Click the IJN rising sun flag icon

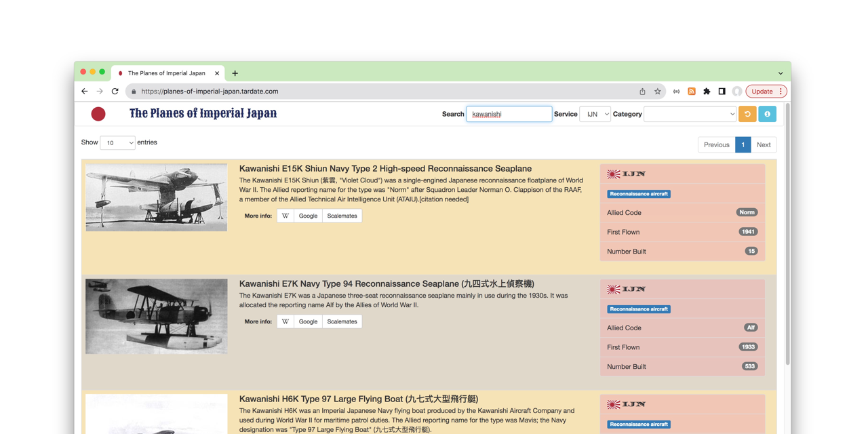pyautogui.click(x=612, y=174)
